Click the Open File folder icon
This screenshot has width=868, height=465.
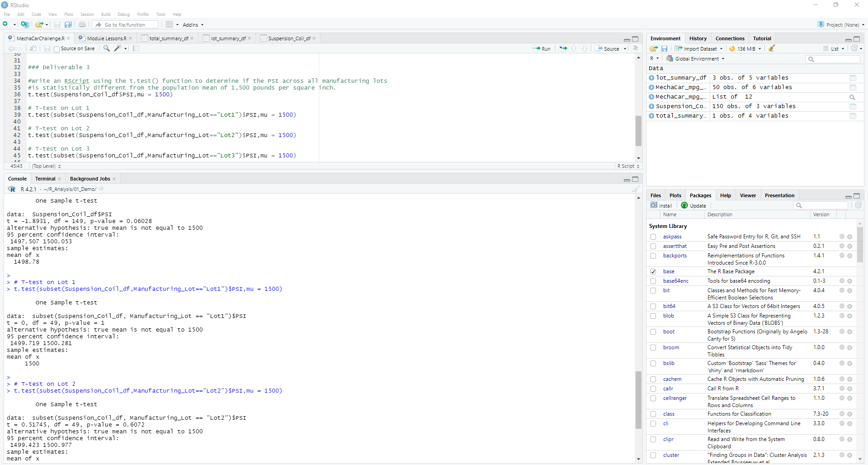[39, 24]
